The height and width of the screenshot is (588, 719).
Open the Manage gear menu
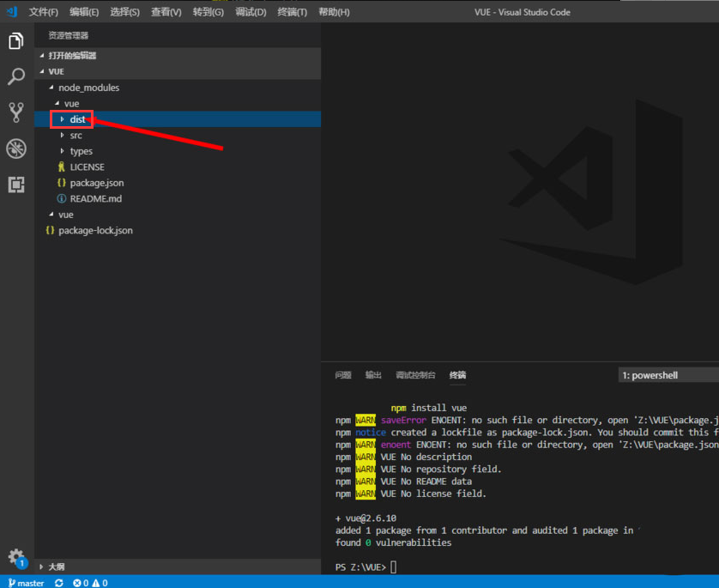(x=15, y=556)
